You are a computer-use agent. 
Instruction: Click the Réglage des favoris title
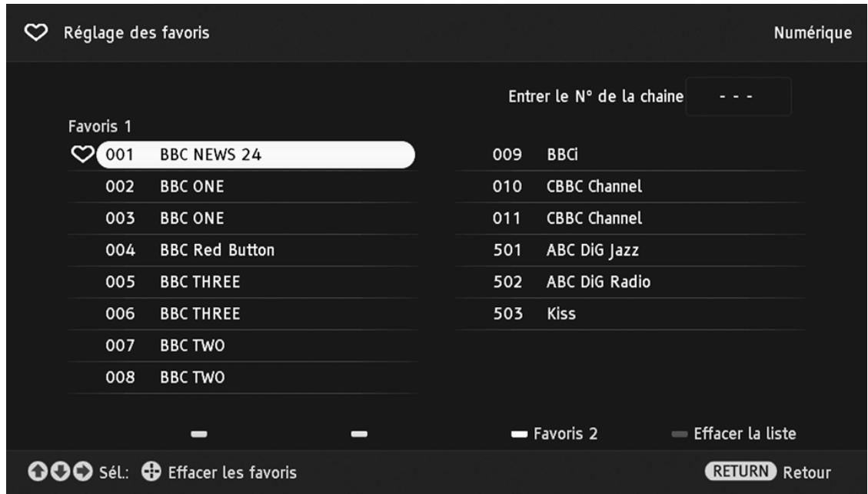[137, 33]
